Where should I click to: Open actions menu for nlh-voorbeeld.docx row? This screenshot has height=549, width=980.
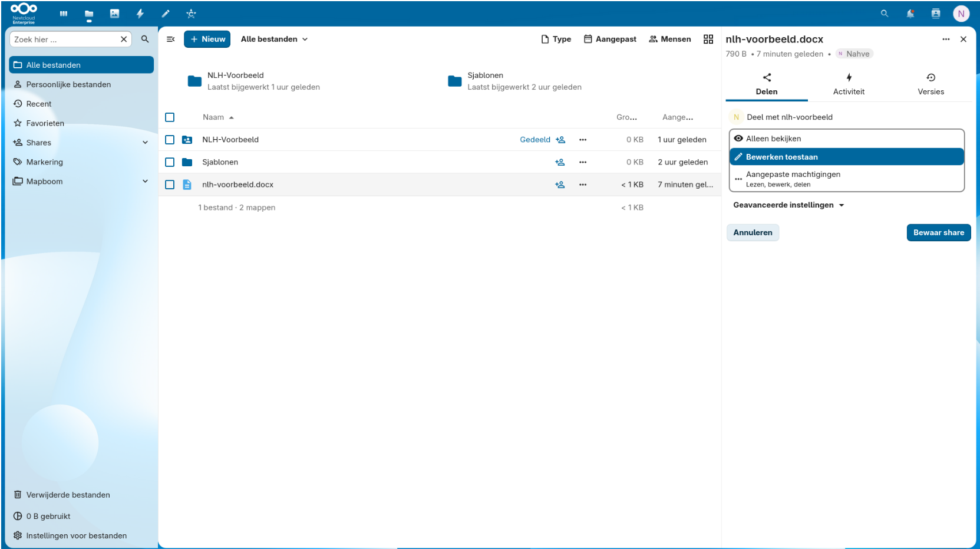(x=583, y=185)
